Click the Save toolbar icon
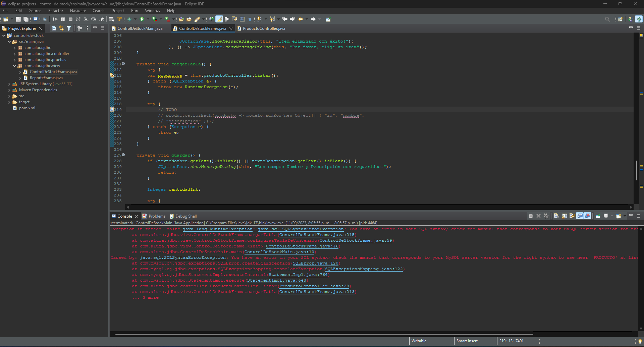 point(18,19)
